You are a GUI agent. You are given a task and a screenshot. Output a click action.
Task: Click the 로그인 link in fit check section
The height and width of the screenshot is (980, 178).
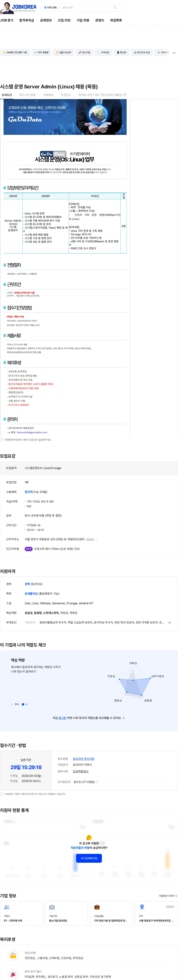pyautogui.click(x=62, y=718)
